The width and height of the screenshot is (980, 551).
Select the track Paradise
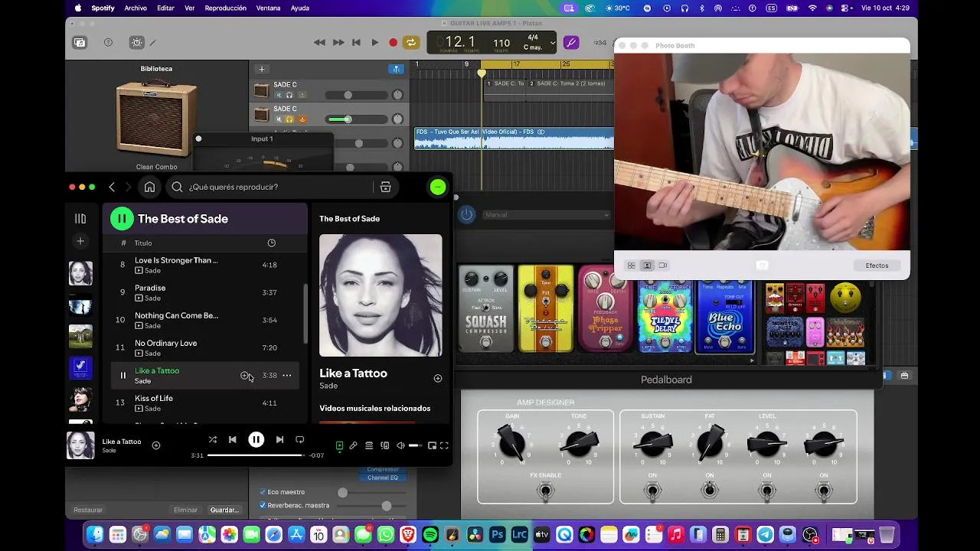(205, 292)
